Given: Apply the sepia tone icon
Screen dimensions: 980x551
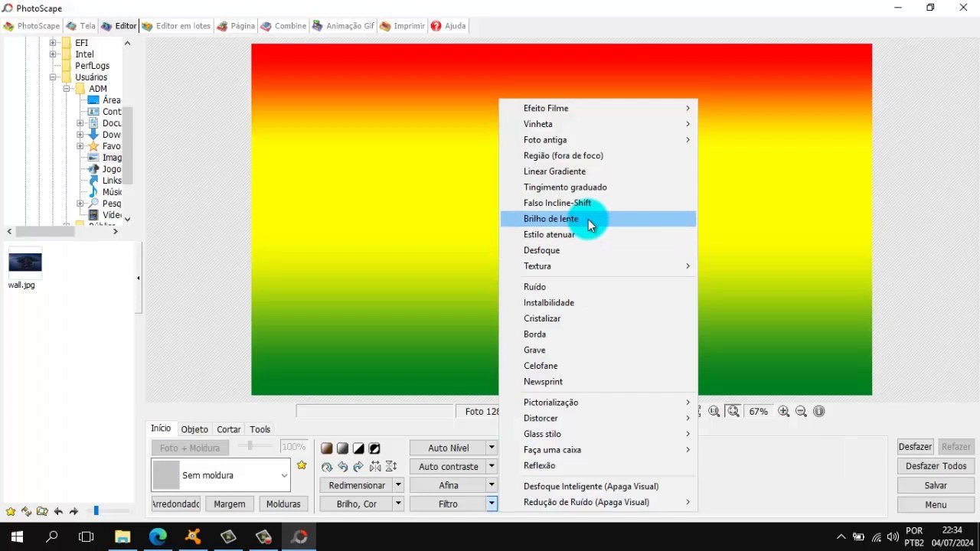Looking at the screenshot, I should click(x=327, y=448).
